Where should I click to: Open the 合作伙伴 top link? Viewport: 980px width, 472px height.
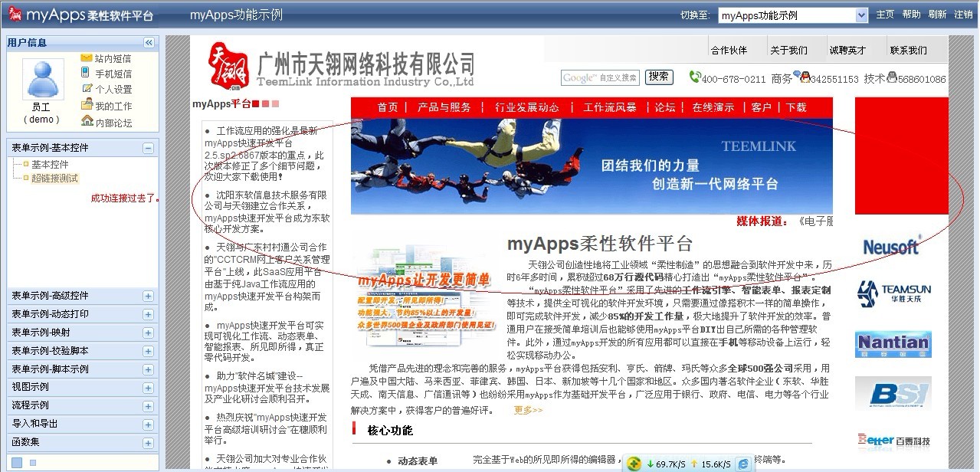pyautogui.click(x=729, y=51)
